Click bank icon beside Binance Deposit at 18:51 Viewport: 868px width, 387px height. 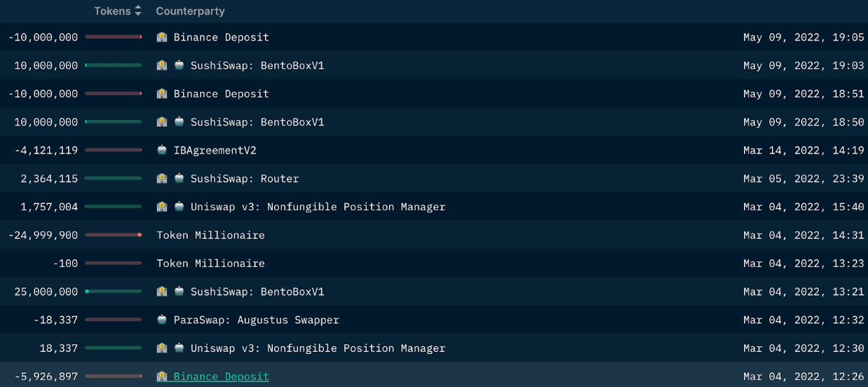[162, 94]
